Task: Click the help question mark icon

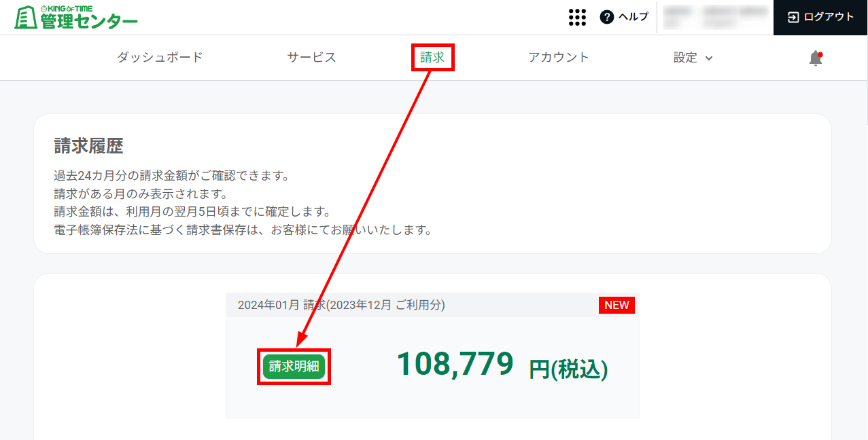Action: click(607, 17)
